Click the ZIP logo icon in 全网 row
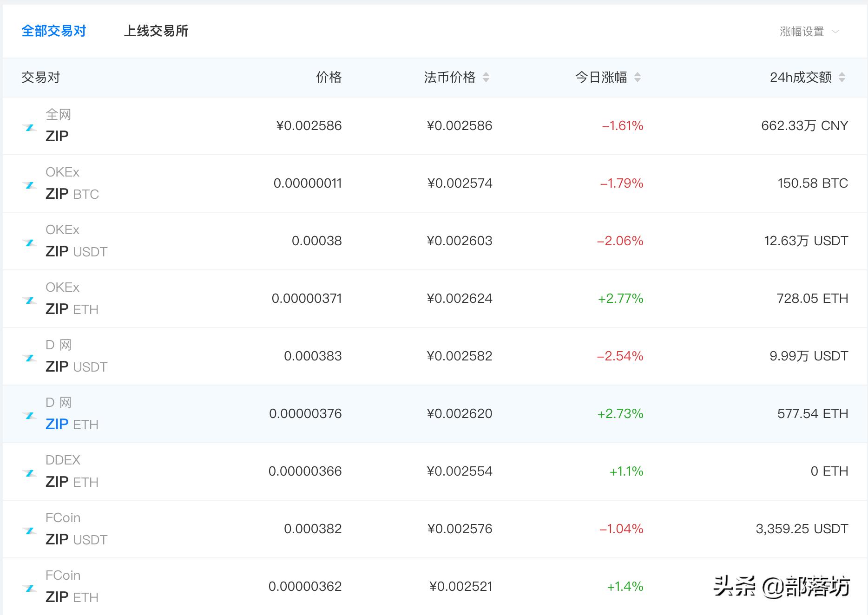 pyautogui.click(x=30, y=127)
